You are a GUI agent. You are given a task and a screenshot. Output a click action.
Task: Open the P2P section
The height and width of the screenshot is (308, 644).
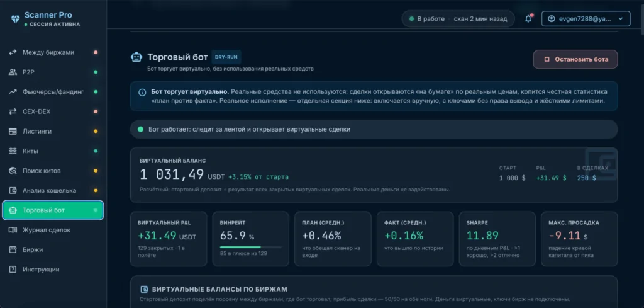click(x=53, y=72)
